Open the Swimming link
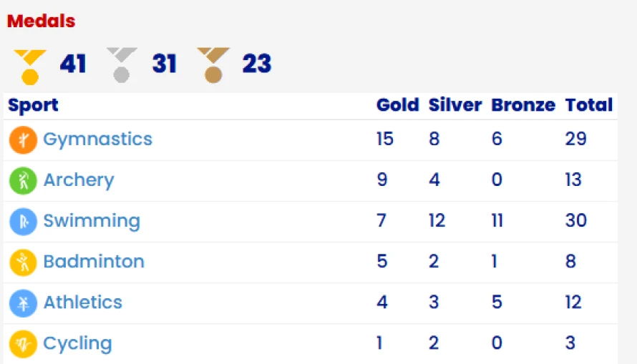The height and width of the screenshot is (364, 637). (92, 221)
